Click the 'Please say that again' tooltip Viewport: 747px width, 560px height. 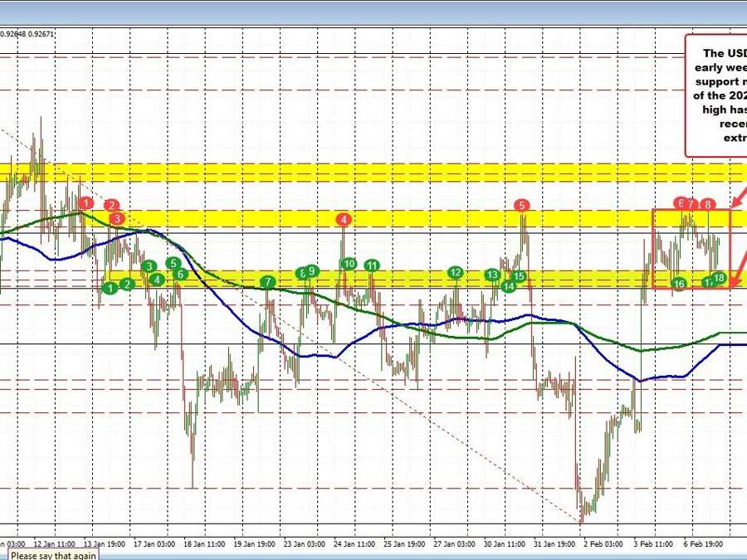tap(53, 555)
